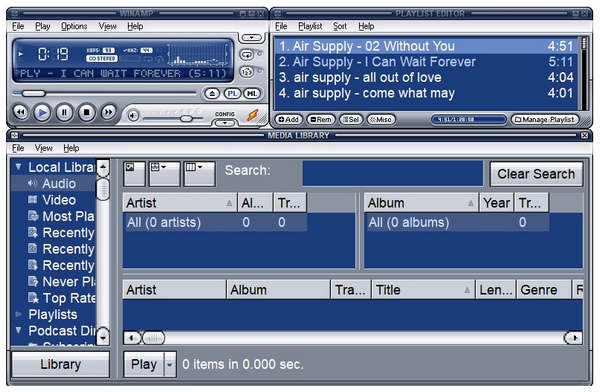Click the album art view toolbar button
600x392 pixels.
click(x=134, y=174)
